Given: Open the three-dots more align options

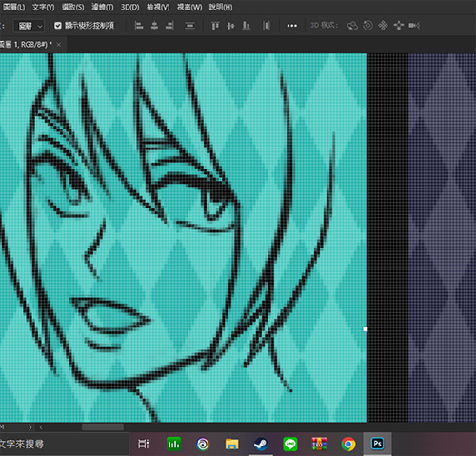Looking at the screenshot, I should 292,26.
